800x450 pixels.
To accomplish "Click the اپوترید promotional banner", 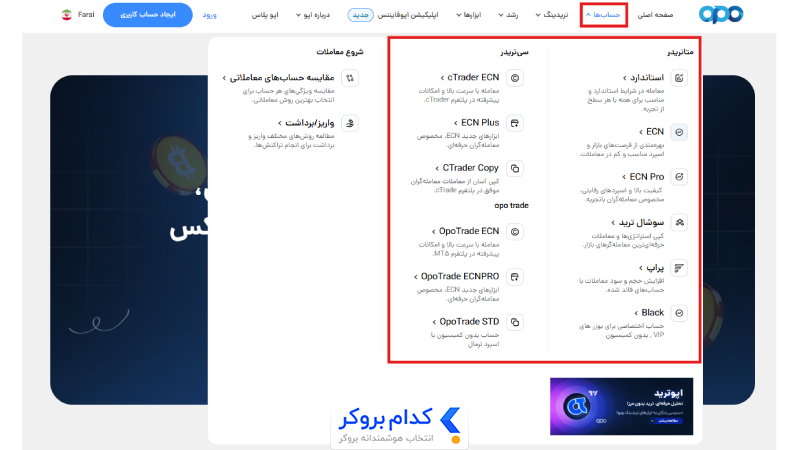I will tap(621, 406).
